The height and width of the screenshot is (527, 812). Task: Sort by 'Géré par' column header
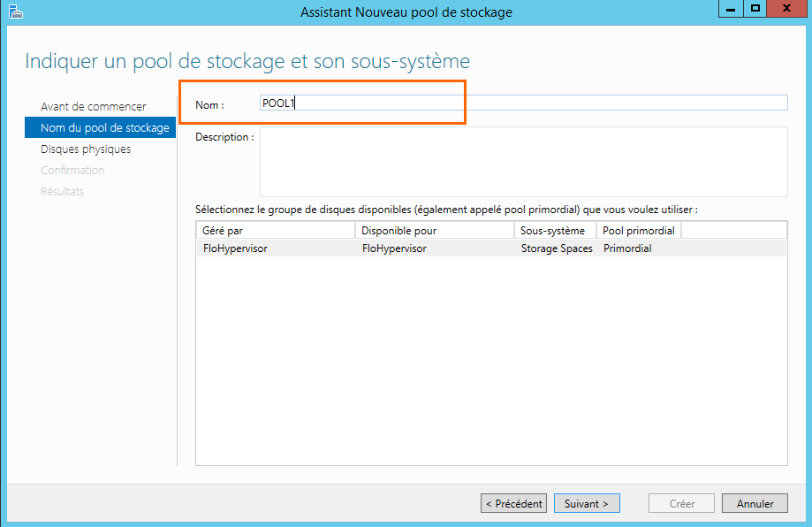click(x=275, y=231)
